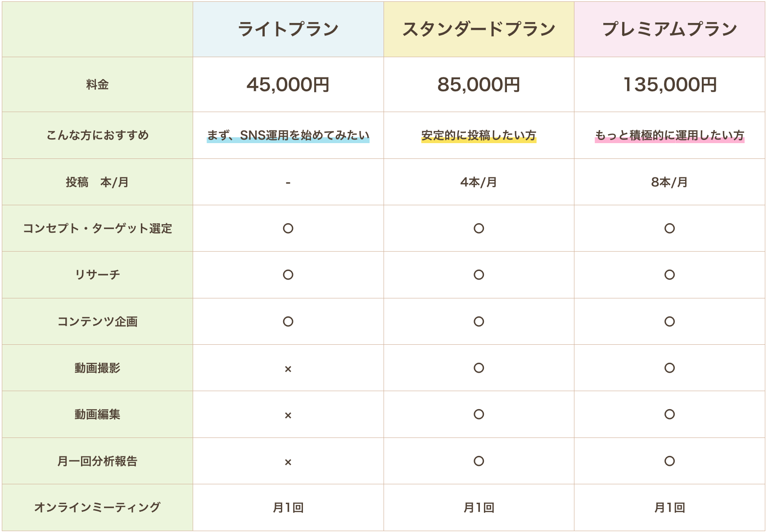This screenshot has width=768, height=532.
Task: Click the pink-highlighted もっと積極的に運用したい方 text
Action: tap(669, 135)
